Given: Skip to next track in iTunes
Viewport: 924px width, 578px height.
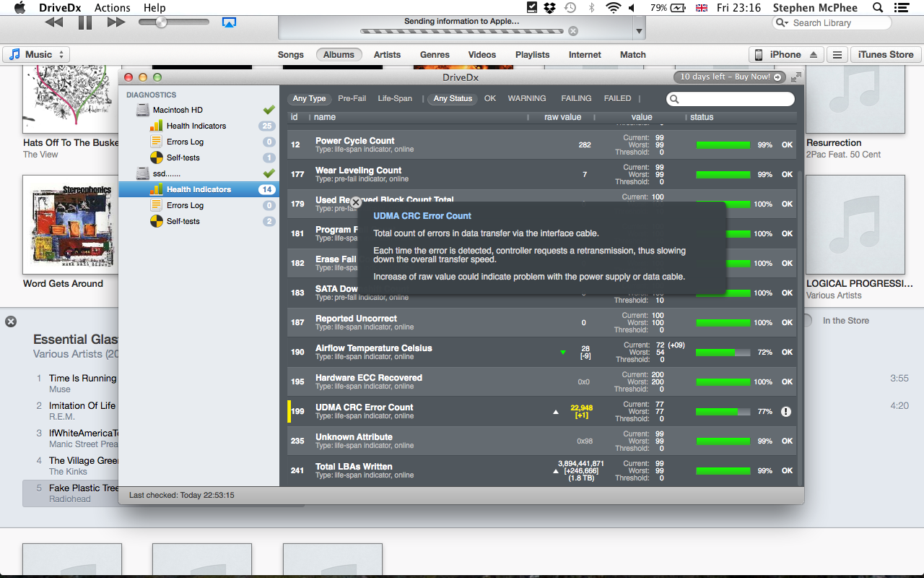Looking at the screenshot, I should pyautogui.click(x=116, y=22).
